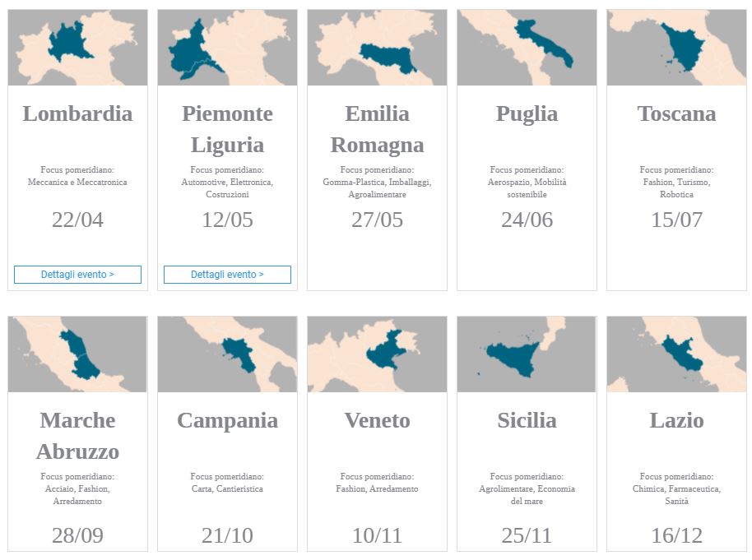Open the Veneto region map image
Viewport: 752px width, 560px height.
(x=377, y=354)
